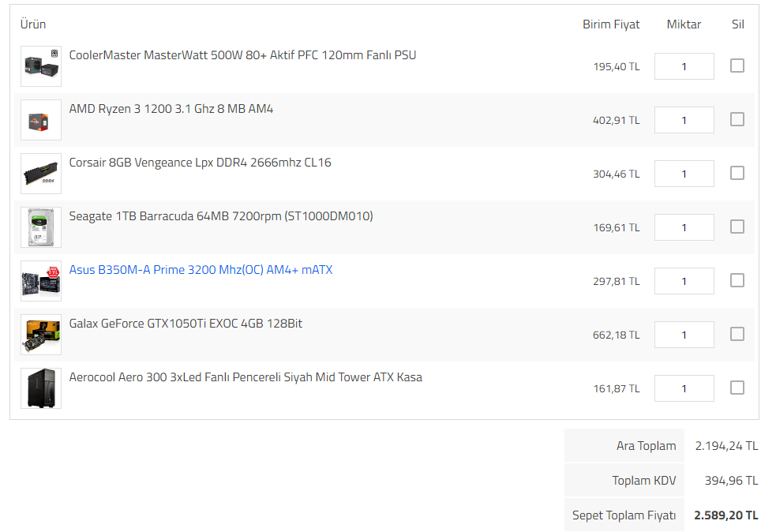Click the CoolerMaster PSU product thumbnail
Viewport: 761px width, 532px height.
tap(41, 66)
